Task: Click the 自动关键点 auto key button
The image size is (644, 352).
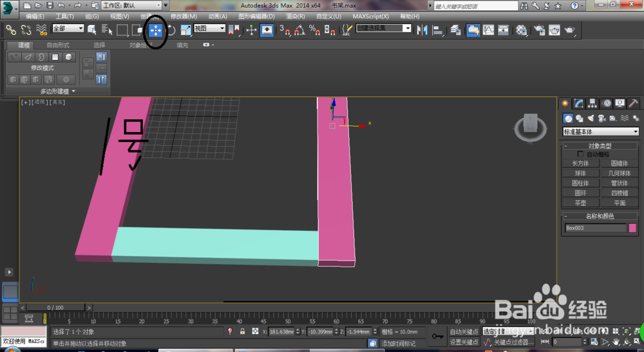Action: coord(464,332)
